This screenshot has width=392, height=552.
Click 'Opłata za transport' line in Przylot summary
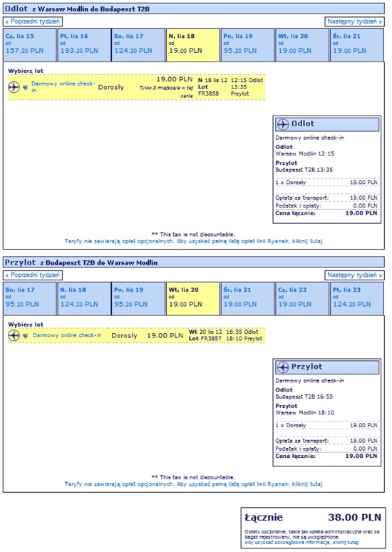pos(326,441)
